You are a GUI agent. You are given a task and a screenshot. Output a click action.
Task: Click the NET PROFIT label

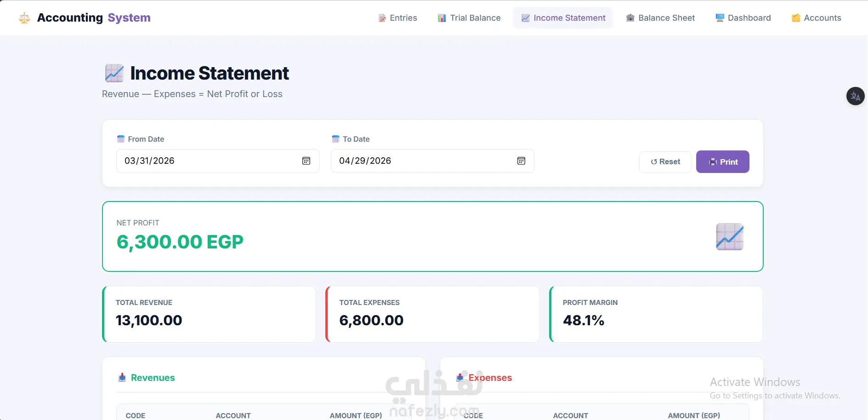(138, 223)
